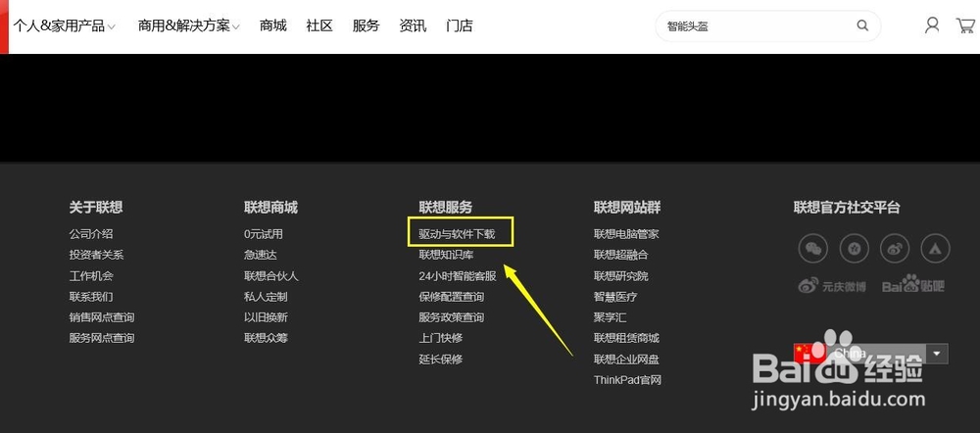Open 延长保修 link
The image size is (980, 433).
441,360
